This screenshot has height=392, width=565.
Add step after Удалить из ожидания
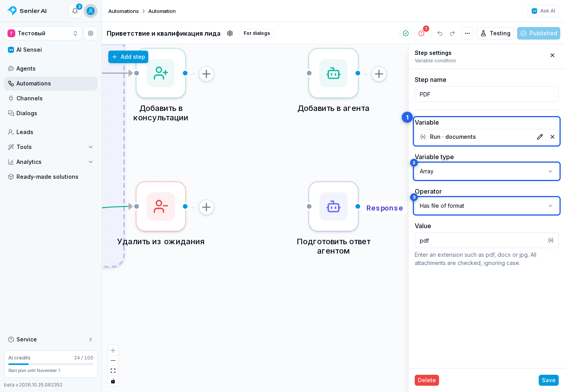point(206,207)
